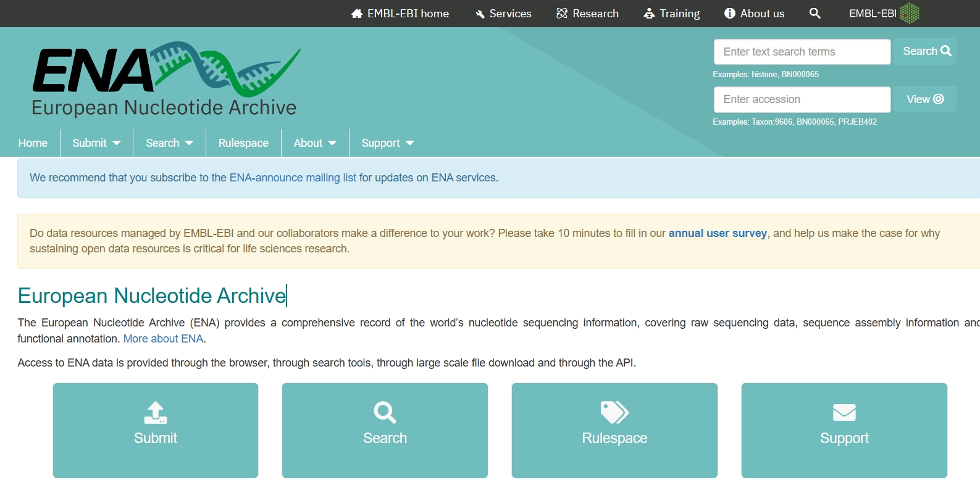This screenshot has height=485, width=980.
Task: Click the envelope icon on Support tile
Action: [x=844, y=412]
